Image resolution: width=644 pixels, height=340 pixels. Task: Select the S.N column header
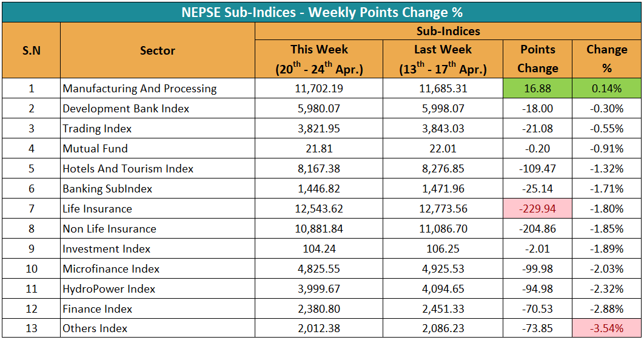31,50
